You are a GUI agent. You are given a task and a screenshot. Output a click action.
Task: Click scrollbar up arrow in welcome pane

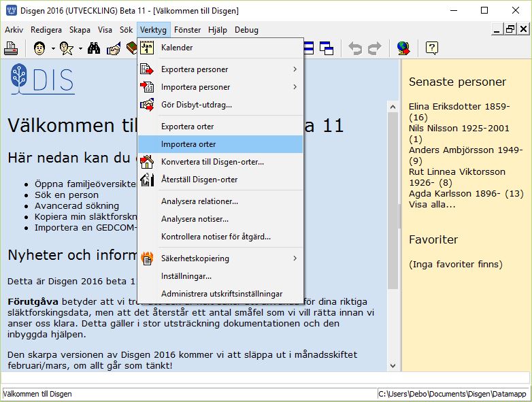click(393, 107)
